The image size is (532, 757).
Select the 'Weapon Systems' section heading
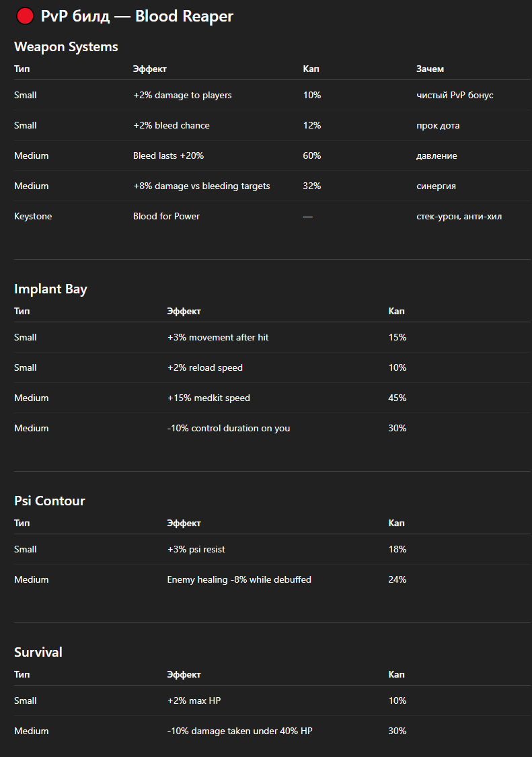pos(66,46)
